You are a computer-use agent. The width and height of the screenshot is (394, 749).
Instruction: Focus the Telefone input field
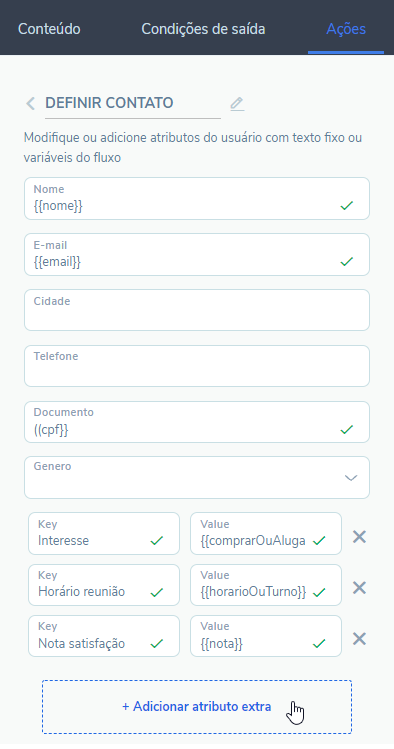pos(197,365)
